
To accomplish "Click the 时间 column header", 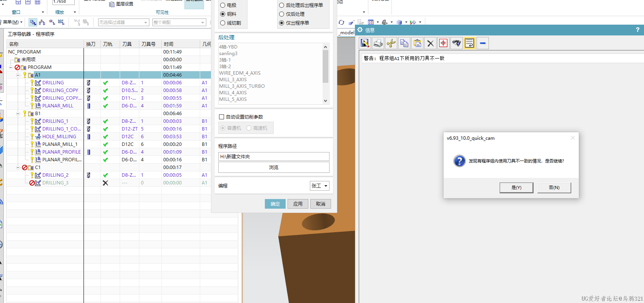I will click(x=181, y=44).
